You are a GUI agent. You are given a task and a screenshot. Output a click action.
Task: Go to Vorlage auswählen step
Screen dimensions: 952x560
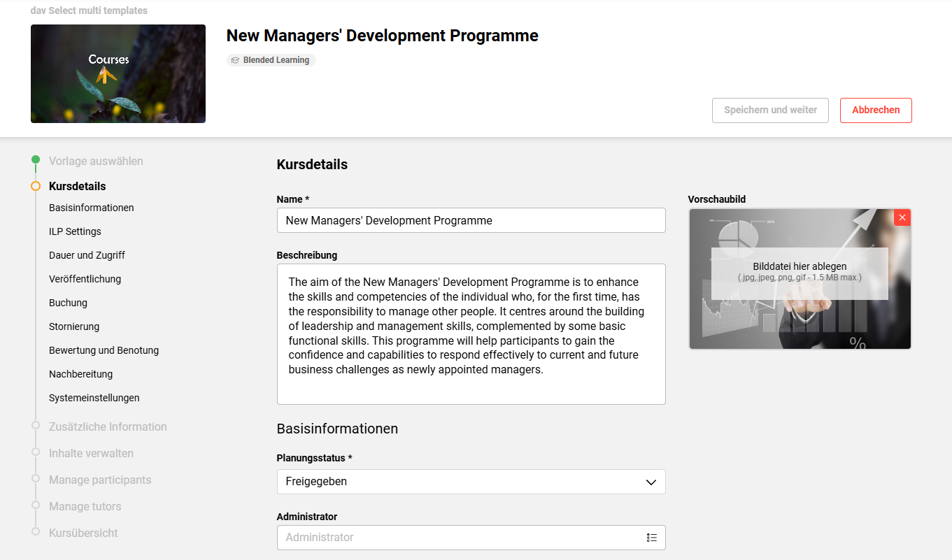pyautogui.click(x=96, y=161)
